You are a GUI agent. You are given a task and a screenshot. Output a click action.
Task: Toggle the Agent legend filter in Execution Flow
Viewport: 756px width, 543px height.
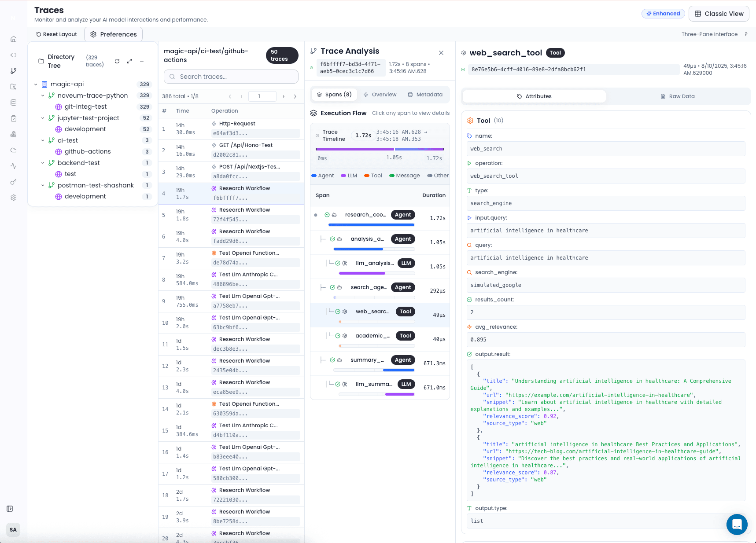[x=323, y=176]
